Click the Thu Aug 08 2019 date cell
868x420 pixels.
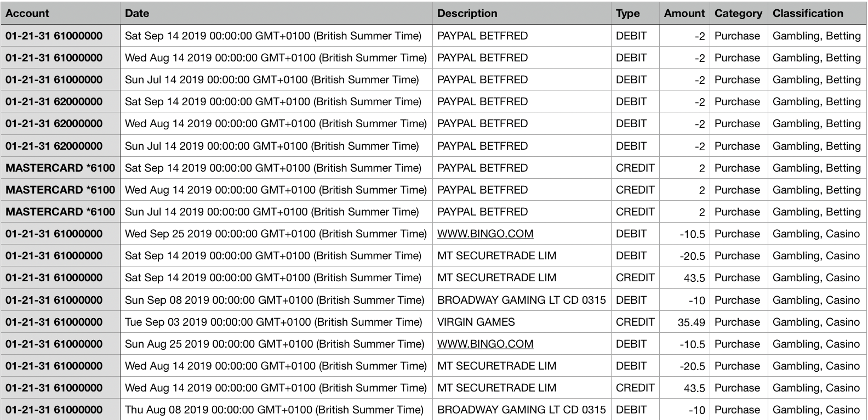click(x=274, y=410)
